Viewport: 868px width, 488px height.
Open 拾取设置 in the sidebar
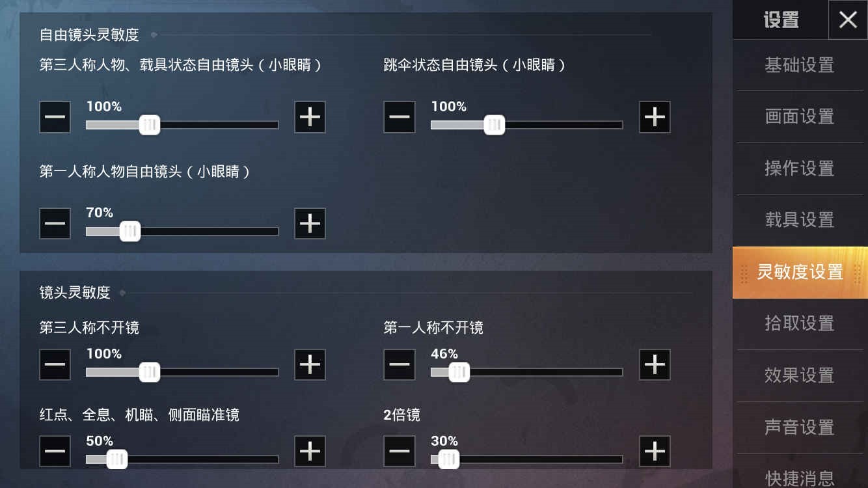point(800,323)
